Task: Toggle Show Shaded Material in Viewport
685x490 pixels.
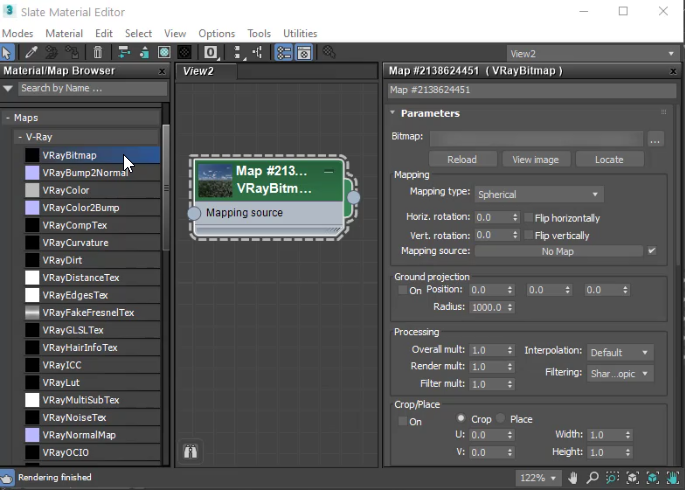Action: tap(164, 53)
